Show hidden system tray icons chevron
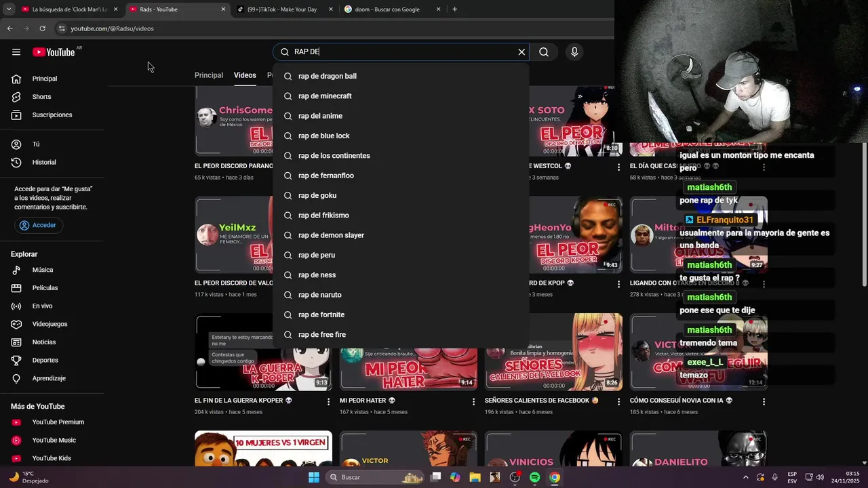 point(746,477)
